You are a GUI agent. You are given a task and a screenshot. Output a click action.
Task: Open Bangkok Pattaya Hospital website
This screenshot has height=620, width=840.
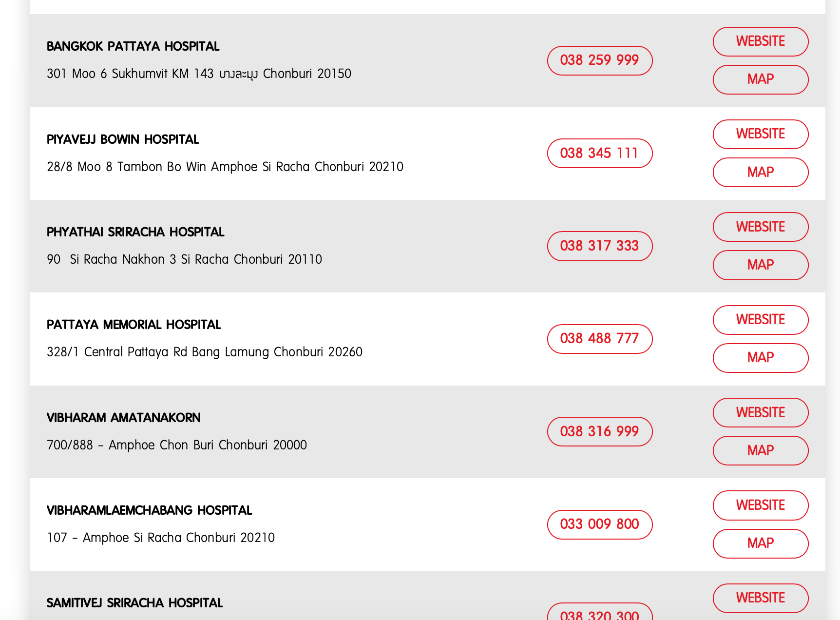pos(760,41)
